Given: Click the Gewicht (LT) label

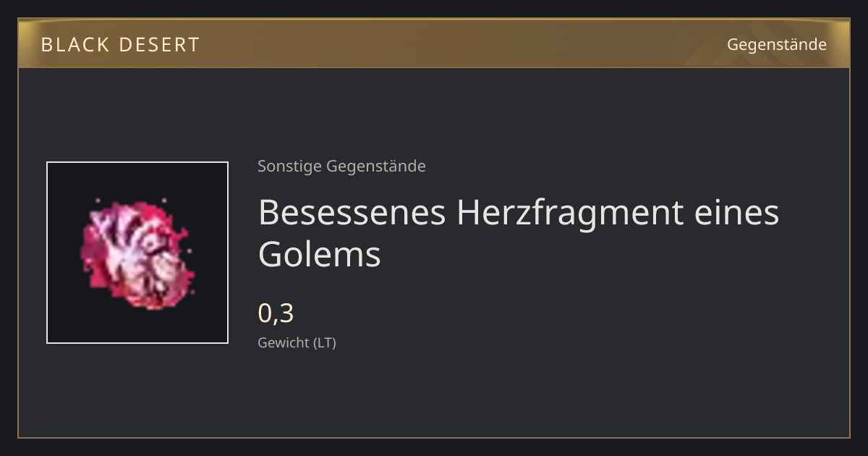Looking at the screenshot, I should click(x=297, y=343).
